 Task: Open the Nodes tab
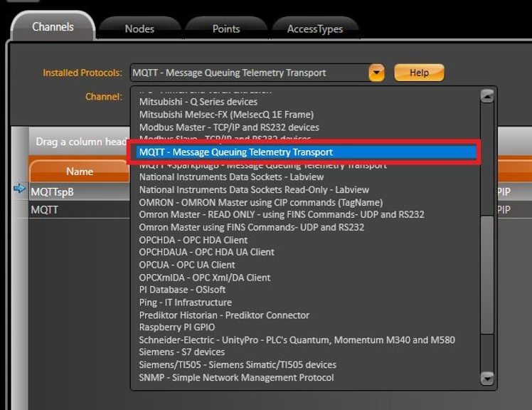139,29
